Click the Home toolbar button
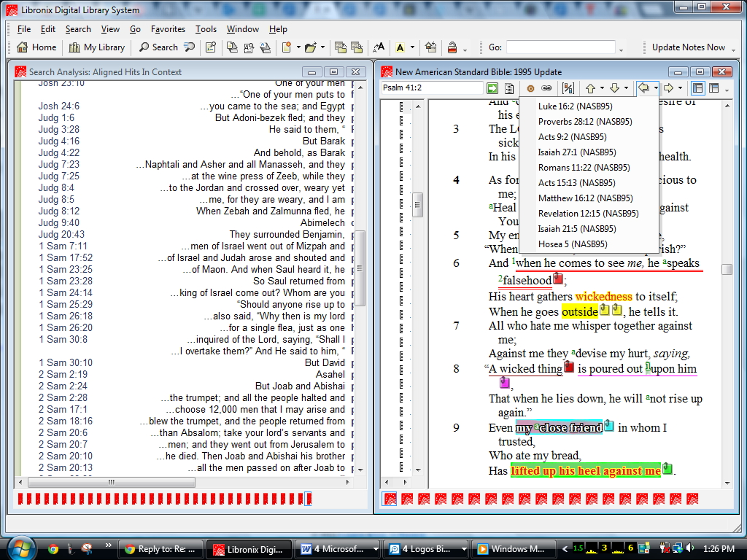Viewport: 747px width, 560px height. pyautogui.click(x=36, y=47)
